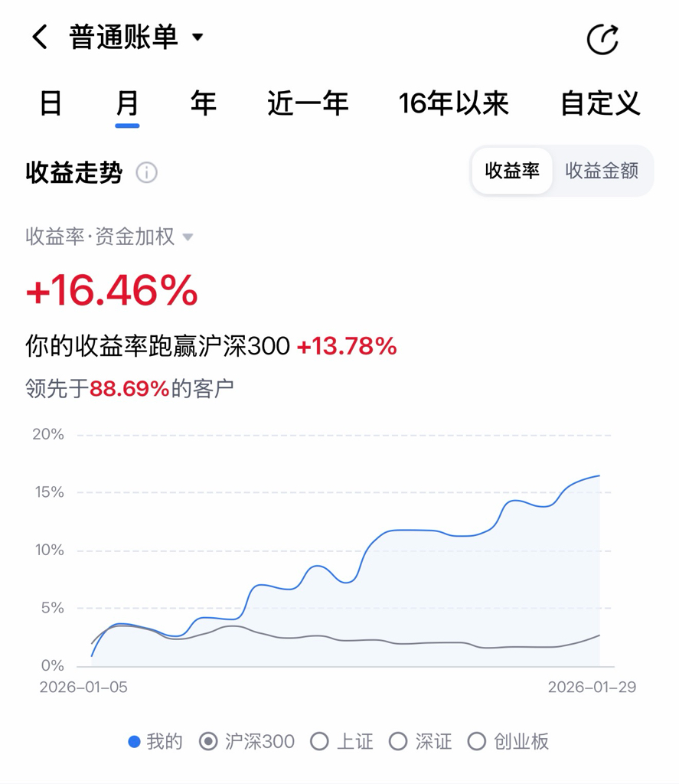This screenshot has width=679, height=784.
Task: Switch to the 16年以来 tab
Action: pyautogui.click(x=453, y=103)
